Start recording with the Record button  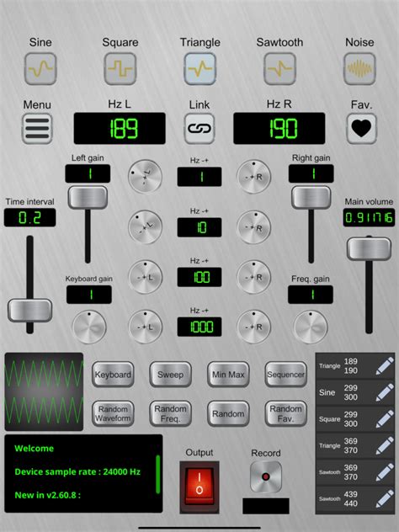pos(266,477)
